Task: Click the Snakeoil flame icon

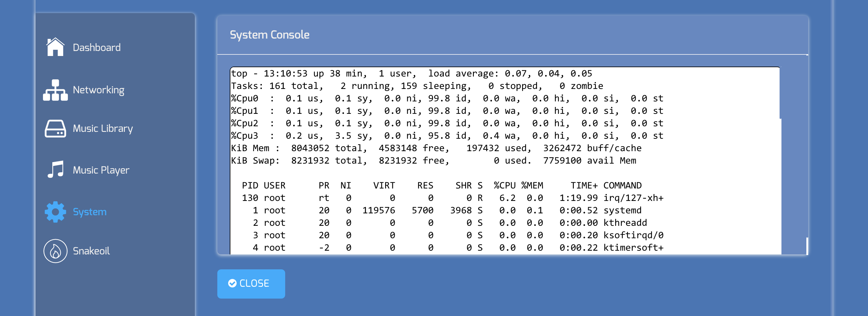Action: pyautogui.click(x=55, y=251)
